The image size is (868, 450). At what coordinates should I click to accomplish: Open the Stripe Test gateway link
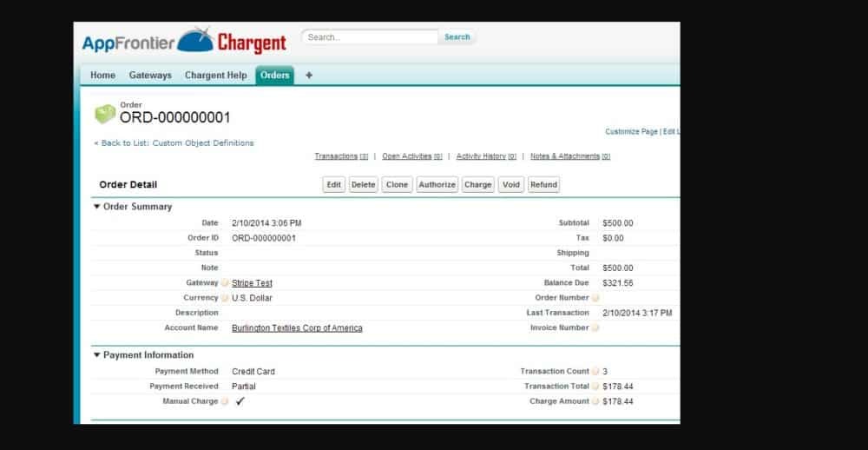[252, 283]
